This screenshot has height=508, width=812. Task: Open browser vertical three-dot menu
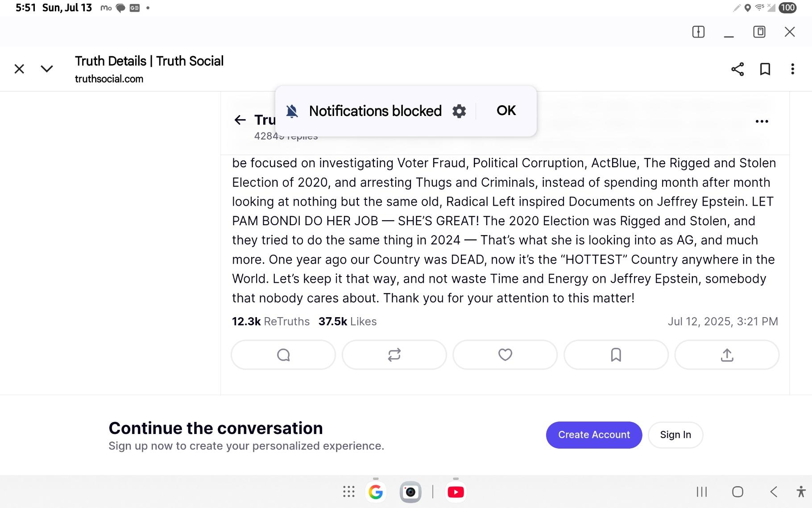[792, 69]
